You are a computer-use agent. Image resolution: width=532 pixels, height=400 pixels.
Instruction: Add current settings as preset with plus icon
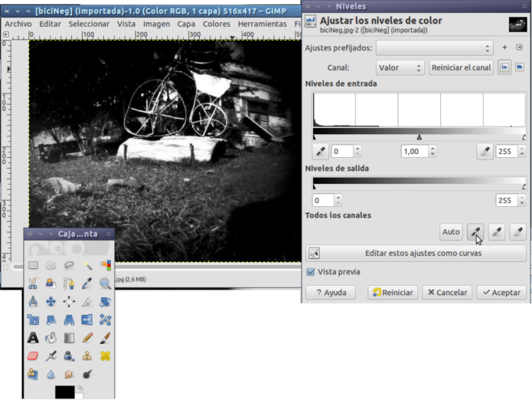click(504, 48)
